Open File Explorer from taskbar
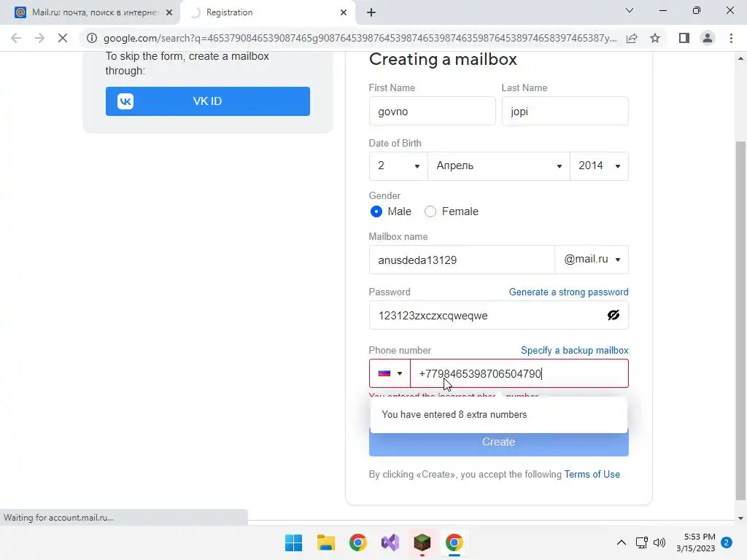747x560 pixels. 326,542
